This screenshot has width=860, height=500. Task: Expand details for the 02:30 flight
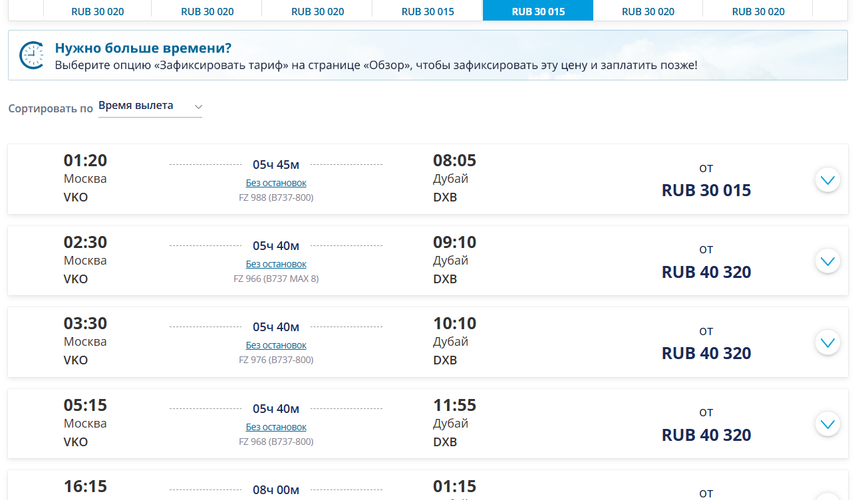coord(827,261)
